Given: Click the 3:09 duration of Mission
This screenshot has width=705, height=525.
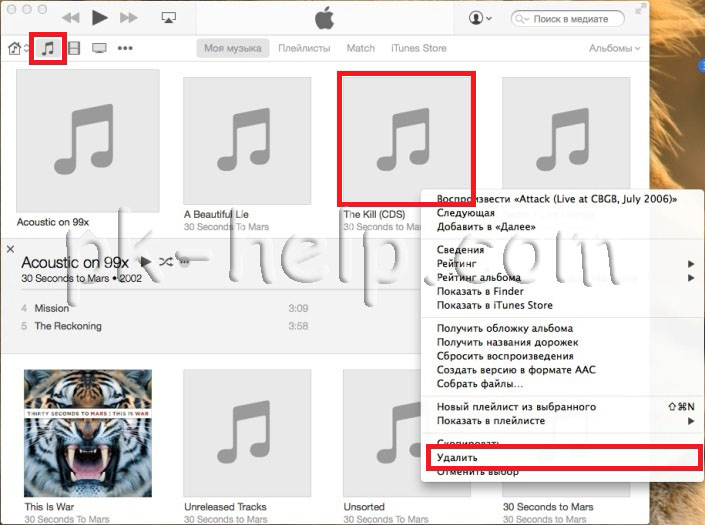Looking at the screenshot, I should (x=298, y=308).
